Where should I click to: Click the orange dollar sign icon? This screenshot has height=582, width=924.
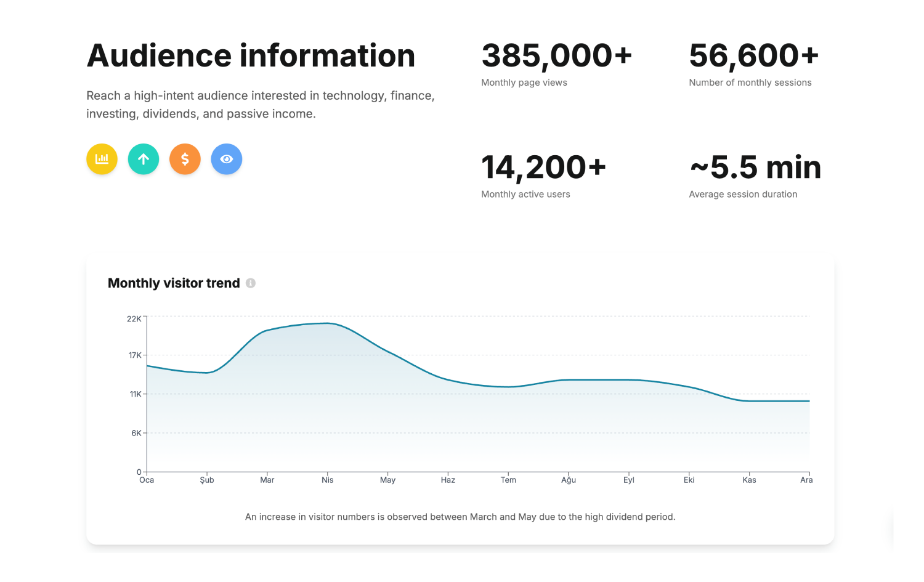pos(185,159)
